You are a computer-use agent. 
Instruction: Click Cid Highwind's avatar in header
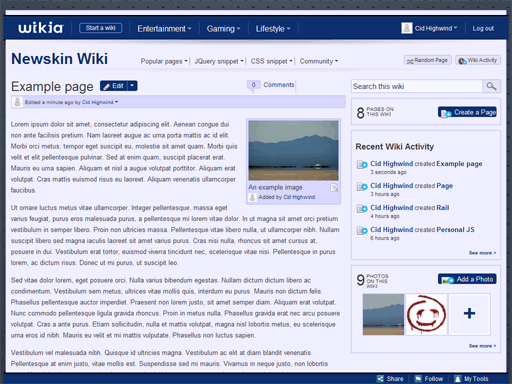point(407,28)
